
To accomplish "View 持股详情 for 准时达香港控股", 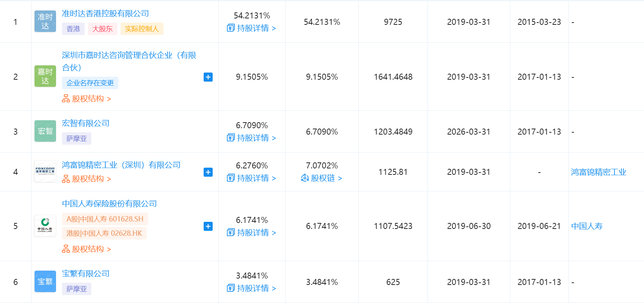I will (252, 28).
